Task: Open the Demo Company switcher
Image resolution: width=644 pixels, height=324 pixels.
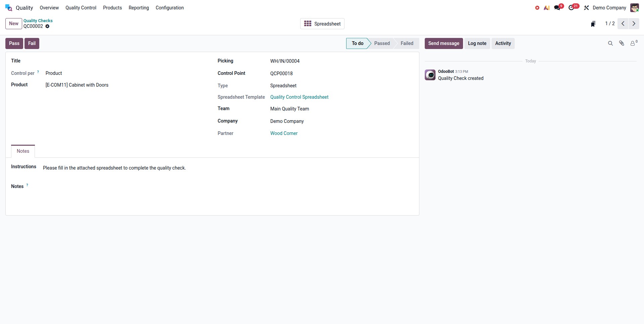Action: point(609,8)
